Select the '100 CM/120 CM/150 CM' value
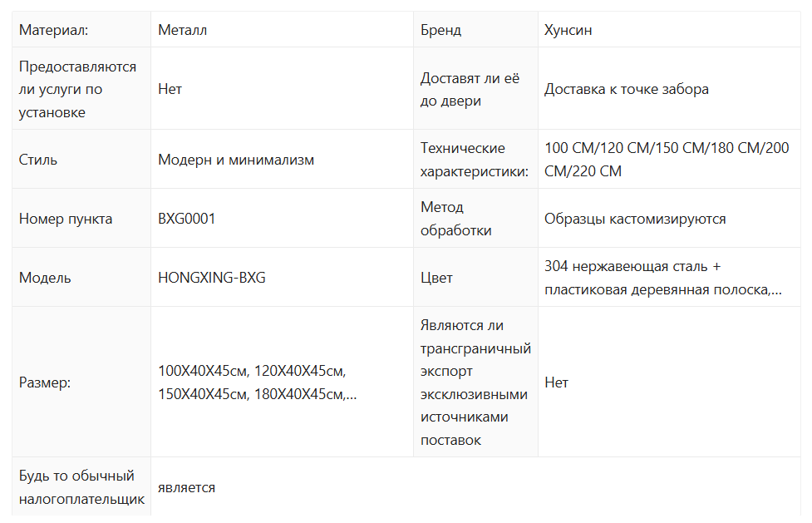812x523 pixels. tap(667, 160)
